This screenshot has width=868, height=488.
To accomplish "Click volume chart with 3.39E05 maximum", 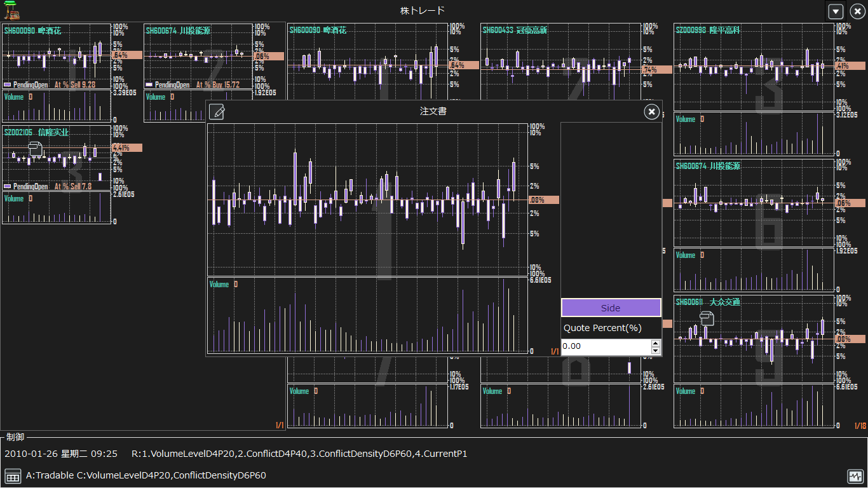I will [x=56, y=105].
